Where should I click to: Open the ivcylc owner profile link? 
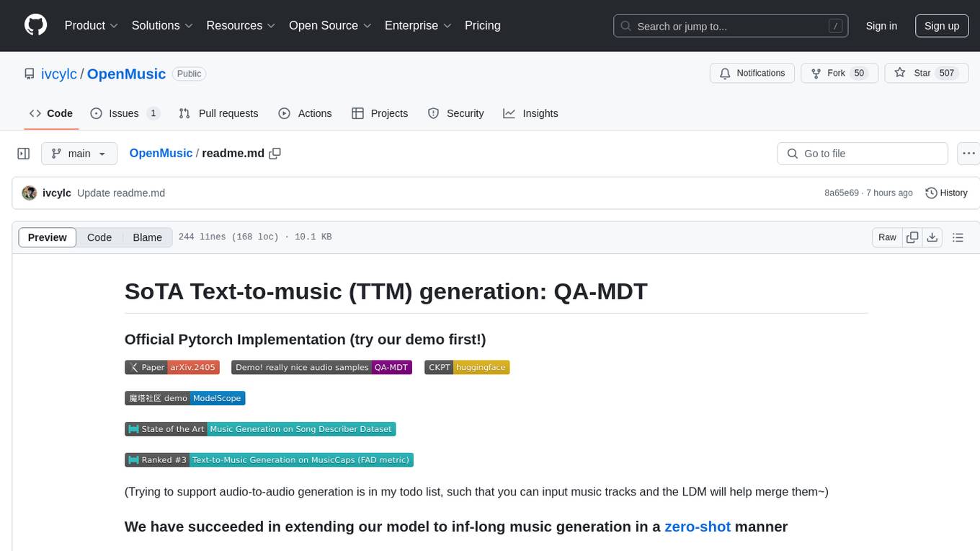(59, 74)
